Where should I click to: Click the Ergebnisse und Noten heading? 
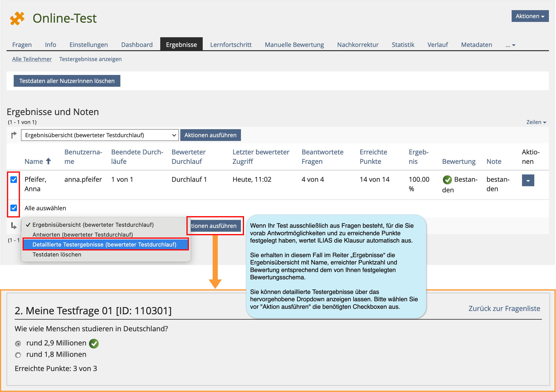click(x=53, y=112)
